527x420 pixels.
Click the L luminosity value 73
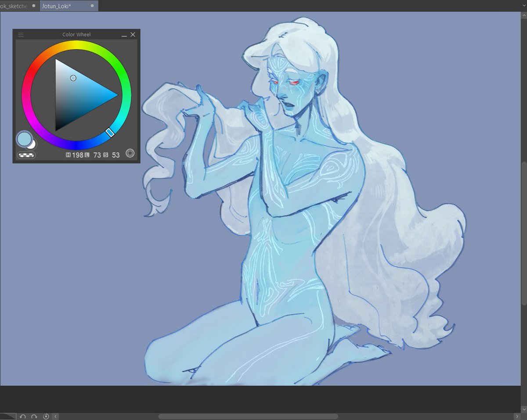97,155
